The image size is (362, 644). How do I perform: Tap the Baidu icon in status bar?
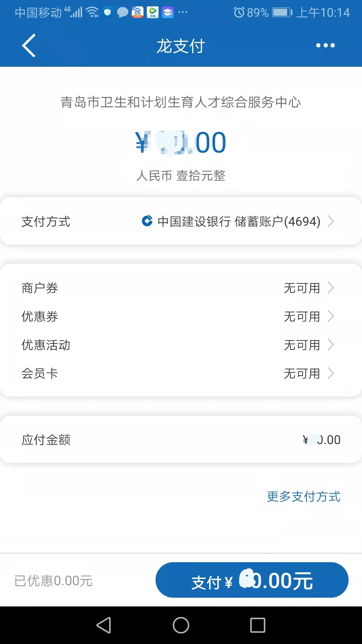pyautogui.click(x=137, y=12)
